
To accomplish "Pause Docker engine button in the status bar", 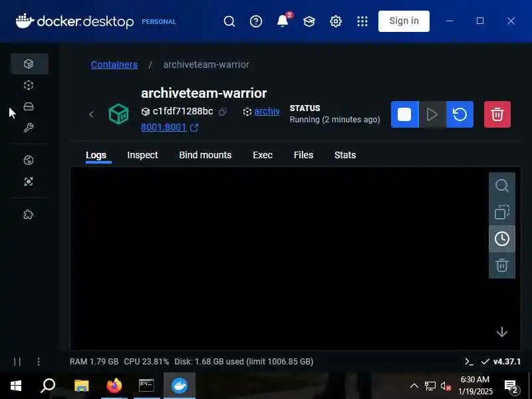I will [17, 362].
